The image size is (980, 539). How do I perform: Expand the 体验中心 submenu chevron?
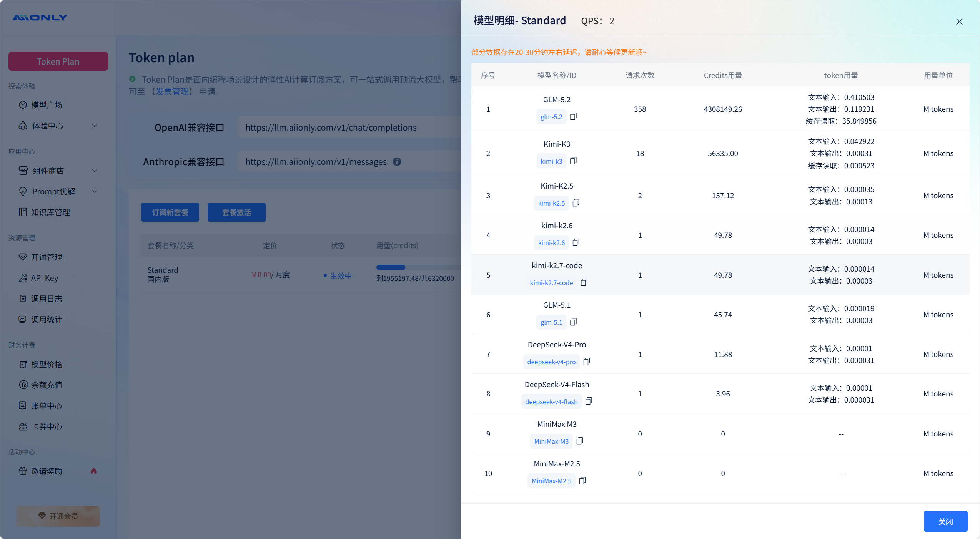pyautogui.click(x=95, y=126)
